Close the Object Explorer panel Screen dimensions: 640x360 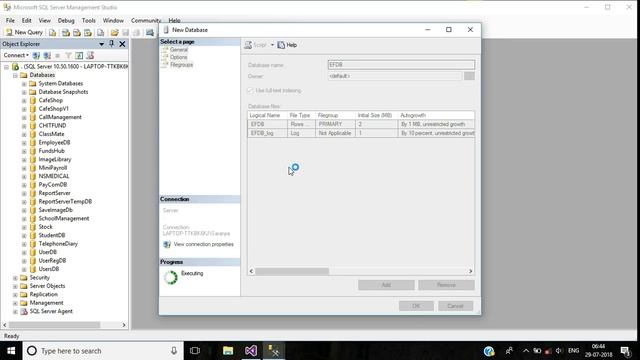click(122, 44)
